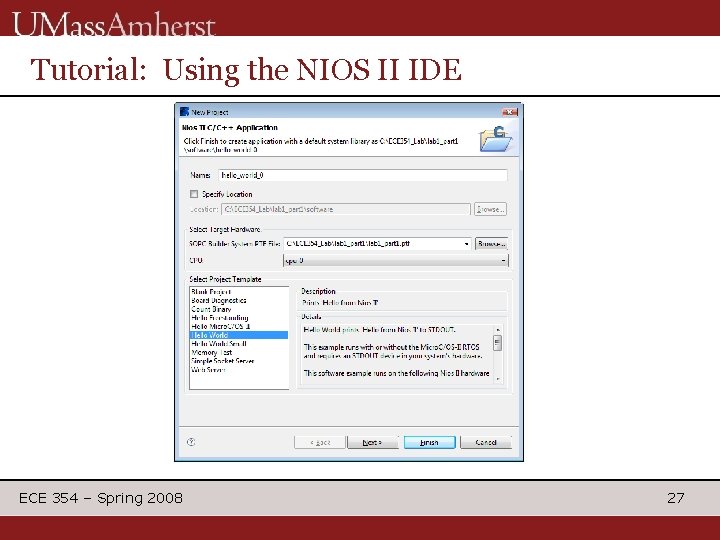
Task: Click the New Project title bar icon
Action: 185,112
